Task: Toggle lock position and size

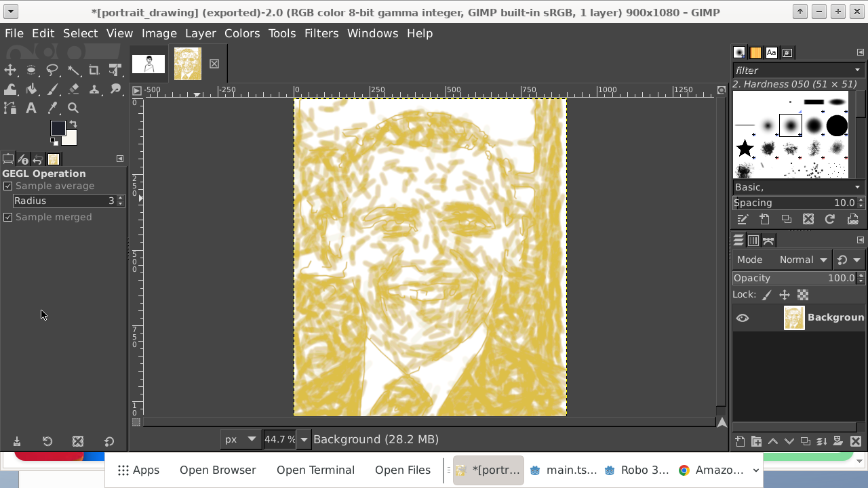Action: [x=785, y=295]
